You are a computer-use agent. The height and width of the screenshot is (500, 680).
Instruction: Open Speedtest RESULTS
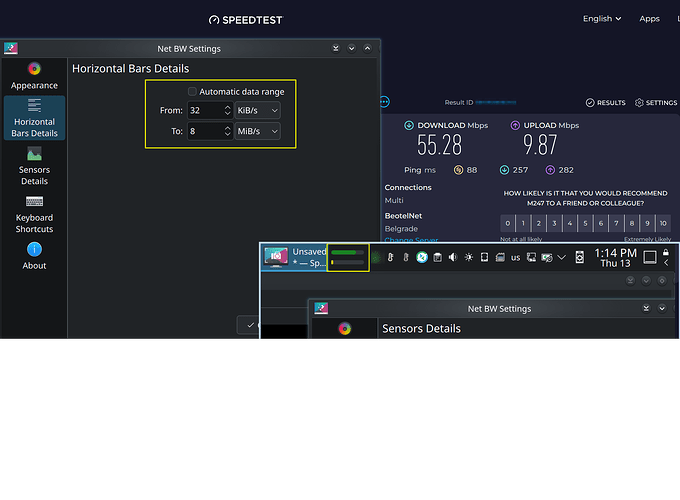click(x=605, y=103)
